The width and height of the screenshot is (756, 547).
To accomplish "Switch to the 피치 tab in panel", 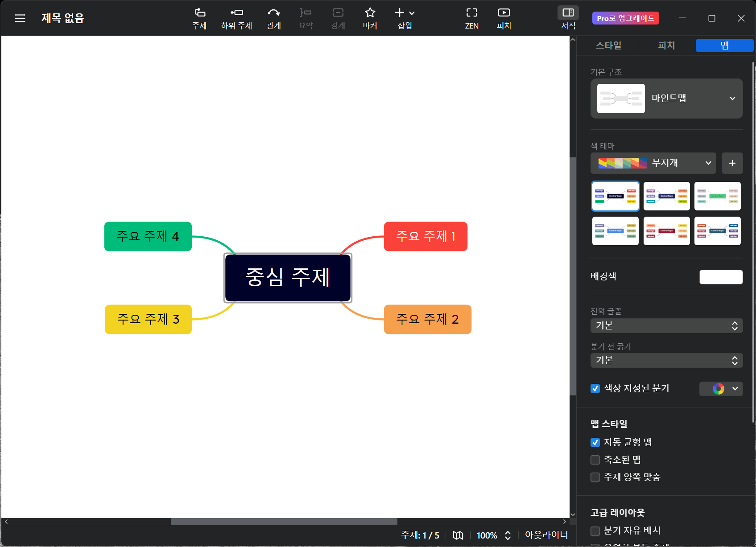I will click(666, 45).
